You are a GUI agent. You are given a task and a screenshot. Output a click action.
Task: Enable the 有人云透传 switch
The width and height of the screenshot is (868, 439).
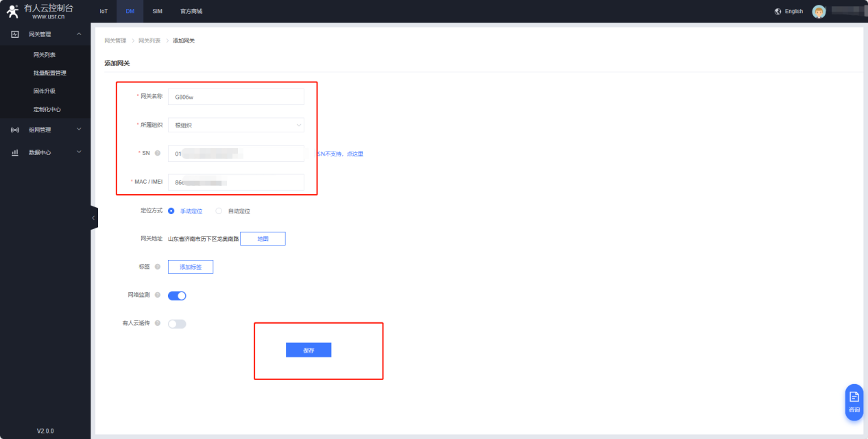pos(177,324)
